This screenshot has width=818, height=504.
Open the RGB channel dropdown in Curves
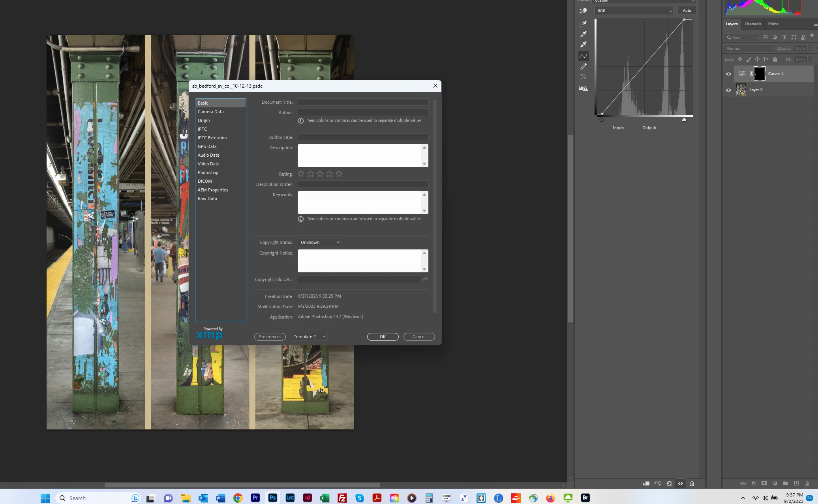click(634, 11)
